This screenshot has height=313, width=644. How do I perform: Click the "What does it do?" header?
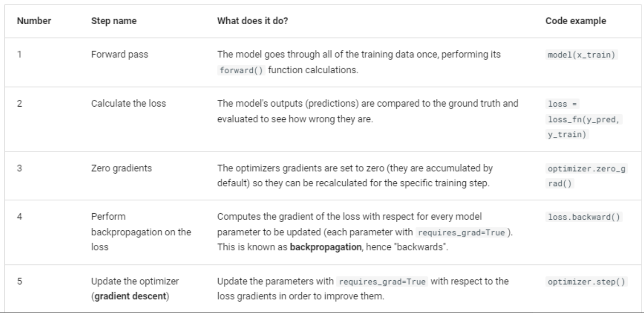pos(252,22)
